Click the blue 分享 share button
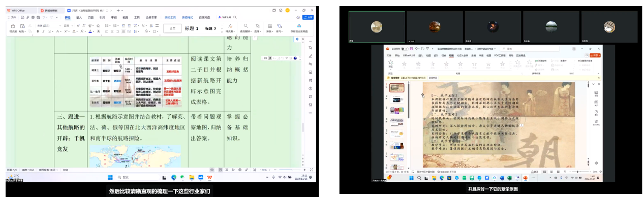 [308, 17]
